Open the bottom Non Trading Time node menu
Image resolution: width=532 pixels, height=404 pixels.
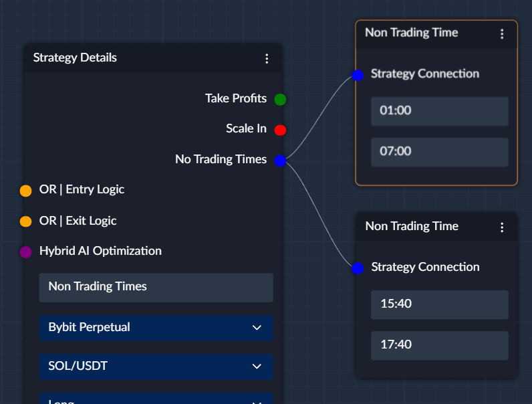[x=502, y=227]
